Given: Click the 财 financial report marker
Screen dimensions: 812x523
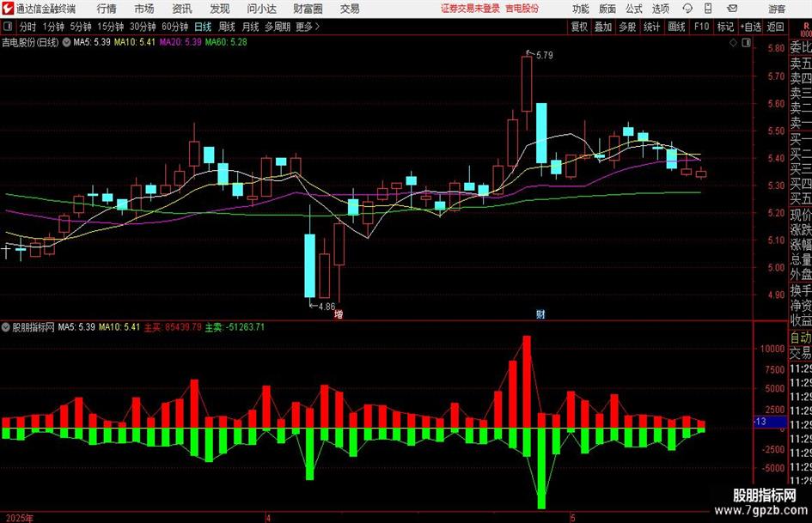Looking at the screenshot, I should 540,313.
